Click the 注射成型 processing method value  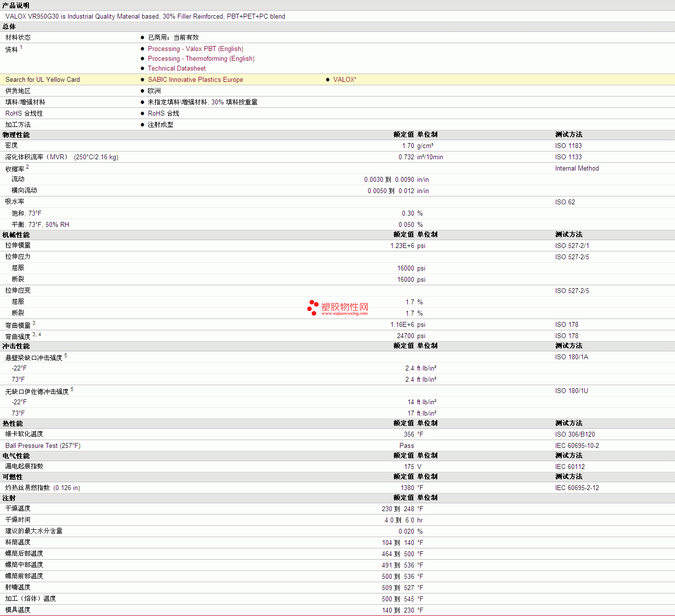pos(161,125)
